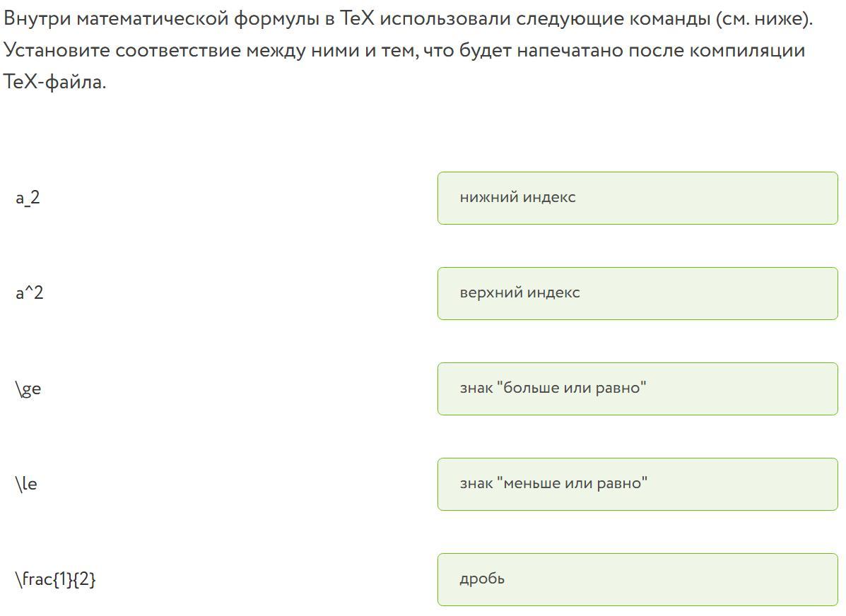846x616 pixels.
Task: Click the word 'Внутри' in the question
Action: (x=36, y=18)
